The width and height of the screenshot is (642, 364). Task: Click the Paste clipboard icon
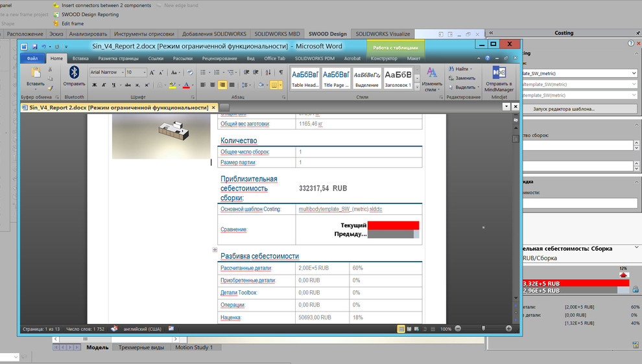pyautogui.click(x=35, y=72)
